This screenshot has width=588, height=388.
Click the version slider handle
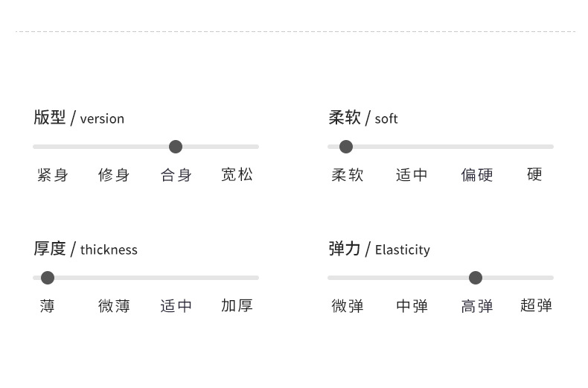tap(176, 147)
